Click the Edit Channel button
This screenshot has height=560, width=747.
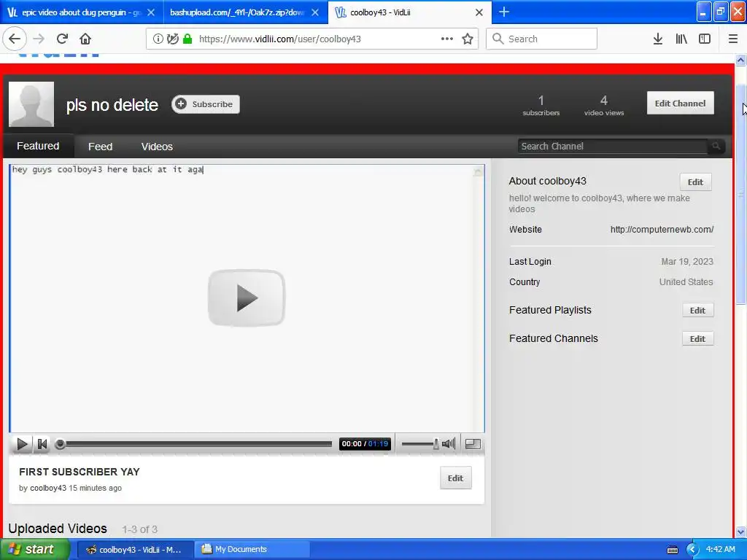pos(680,103)
